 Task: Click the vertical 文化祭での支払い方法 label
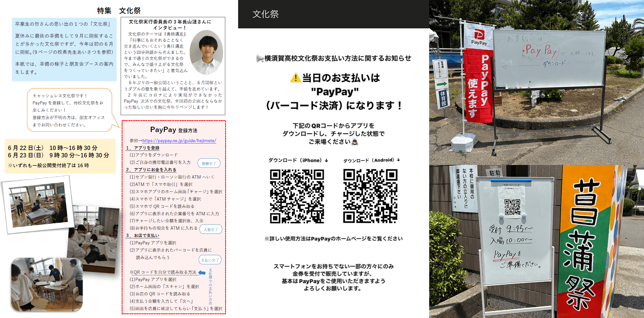(210, 287)
